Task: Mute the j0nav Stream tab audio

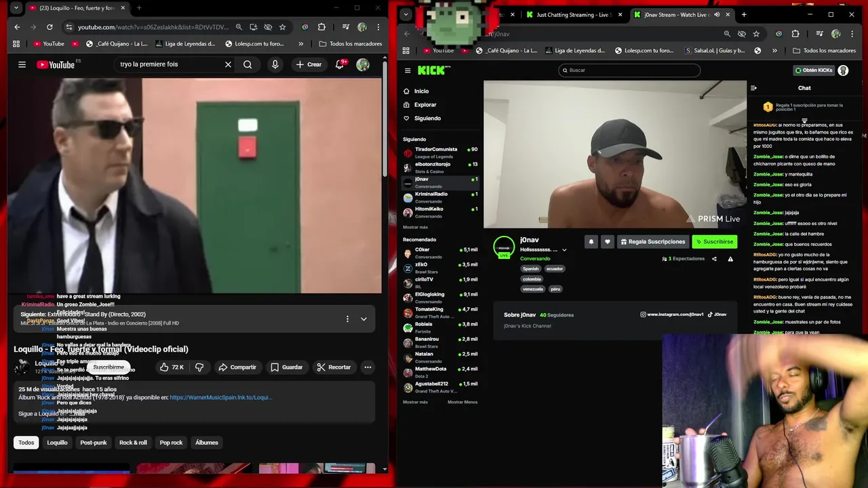Action: 717,14
